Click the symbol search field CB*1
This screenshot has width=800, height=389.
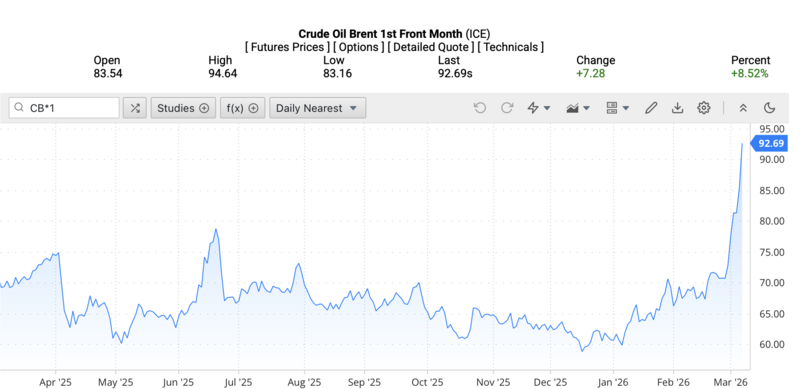tap(64, 108)
